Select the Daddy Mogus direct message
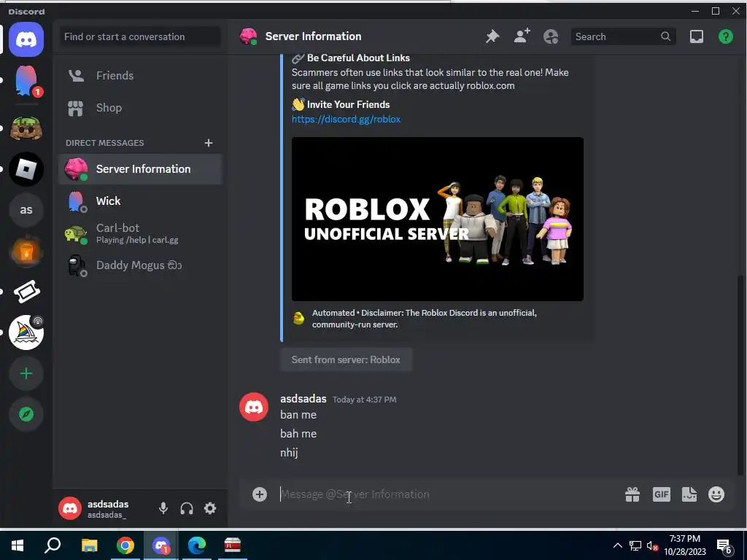Viewport: 747px width, 560px height. (x=140, y=265)
